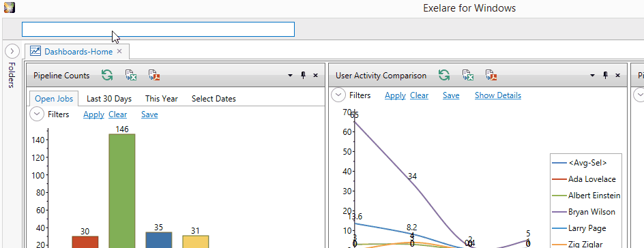Open the Folders vertical sidebar label
Image resolution: width=644 pixels, height=248 pixels.
[x=11, y=75]
